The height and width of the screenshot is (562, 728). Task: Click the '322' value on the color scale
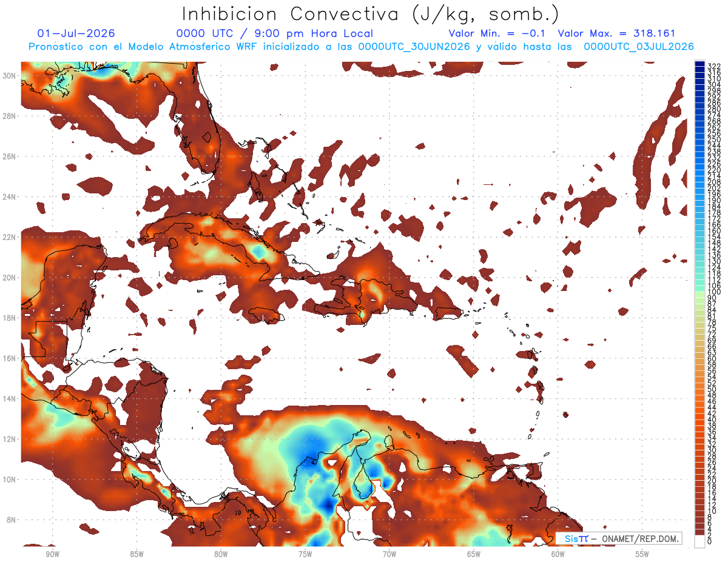click(714, 66)
